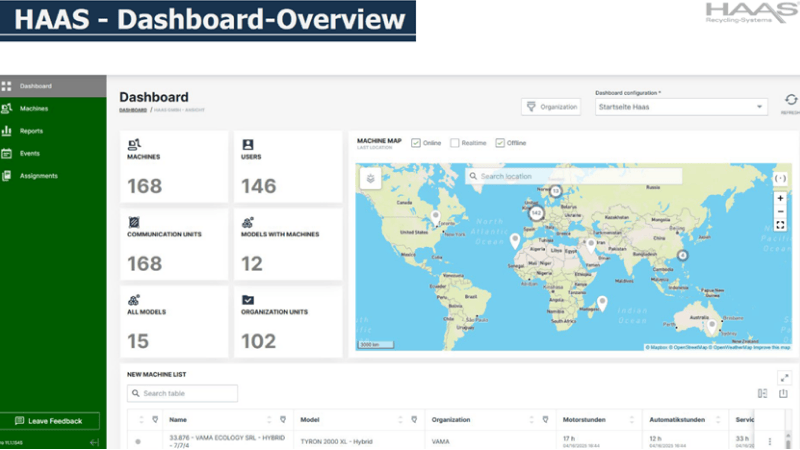The image size is (800, 450).
Task: Uncheck the Online map filter
Action: point(416,143)
